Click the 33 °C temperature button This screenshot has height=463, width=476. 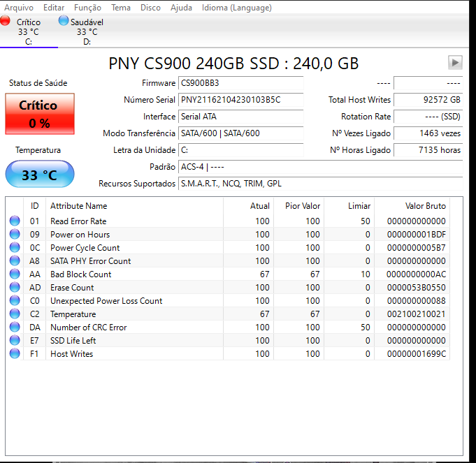point(40,175)
